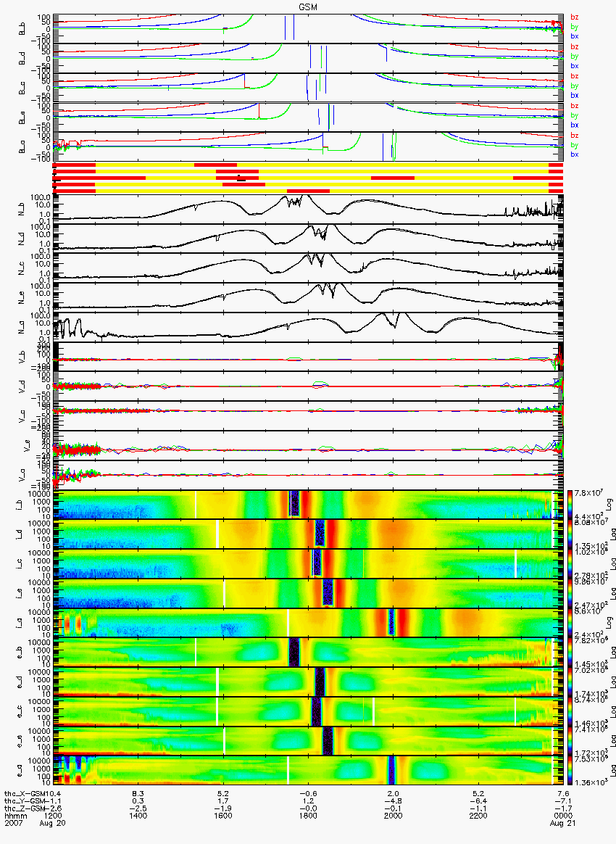This screenshot has height=844, width=616.
Task: Click the i_b spectrogram color bar
Action: point(569,505)
